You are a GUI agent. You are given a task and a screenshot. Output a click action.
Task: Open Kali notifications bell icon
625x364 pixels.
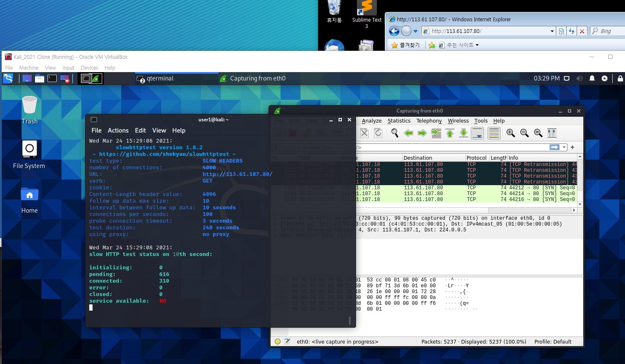coord(592,78)
